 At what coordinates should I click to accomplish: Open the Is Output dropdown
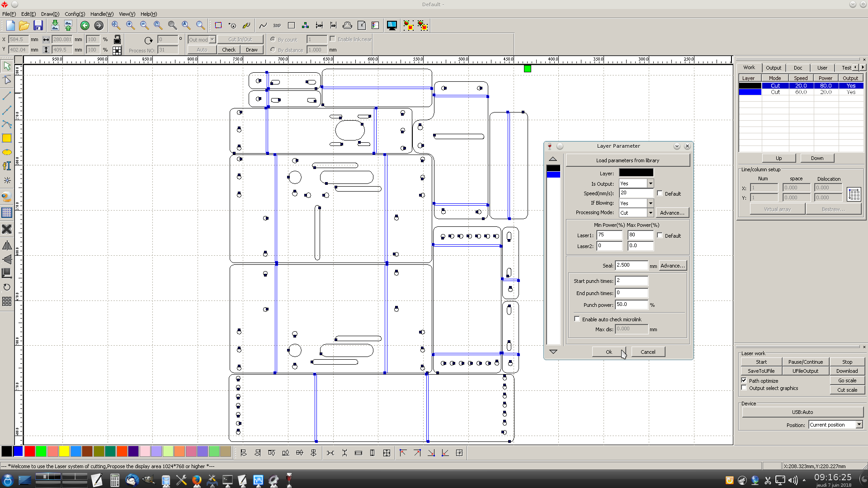(x=650, y=183)
